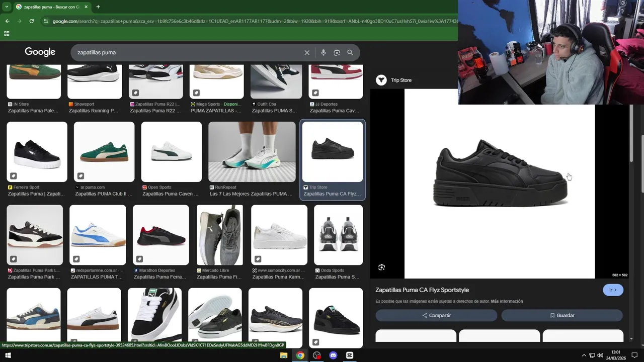Show hidden tray icons chevron

coord(584,355)
